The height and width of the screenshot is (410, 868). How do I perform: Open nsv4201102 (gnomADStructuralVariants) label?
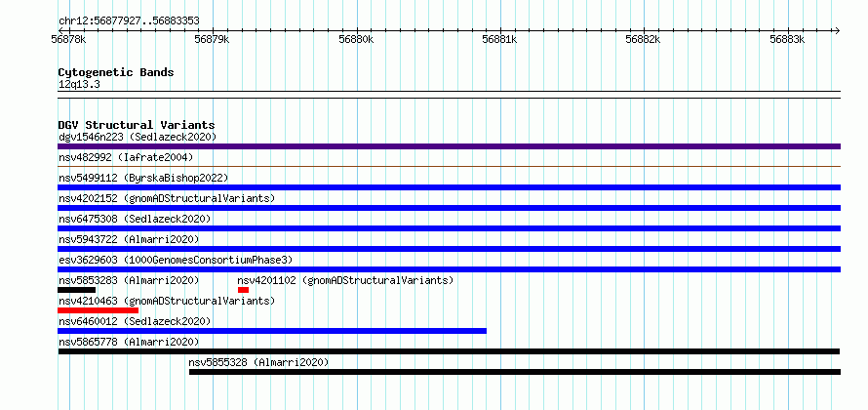(x=345, y=280)
